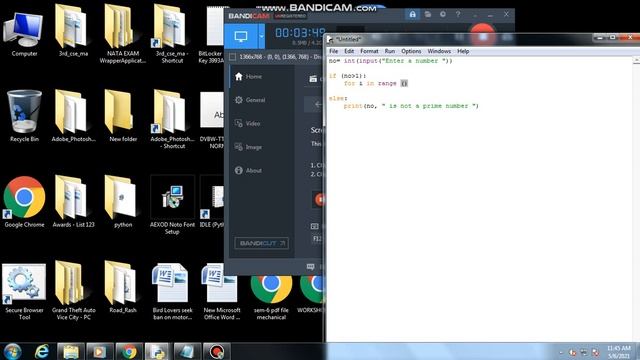Open the File menu in IDLE editor

coord(333,51)
